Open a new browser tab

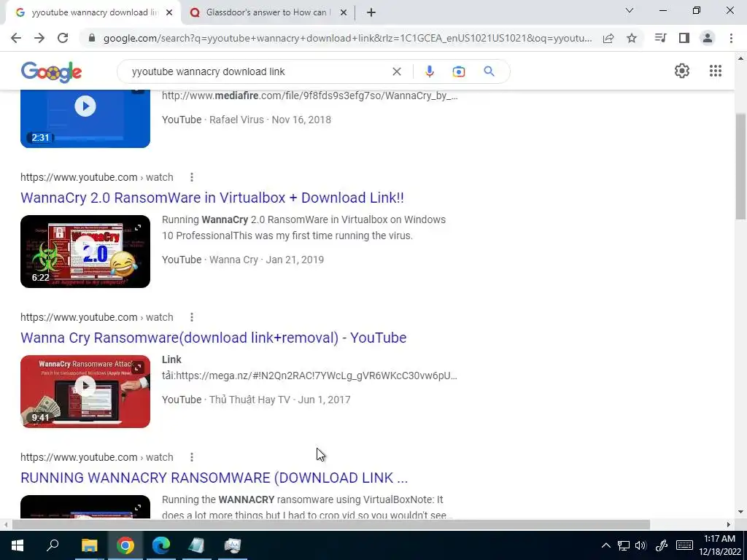[371, 12]
